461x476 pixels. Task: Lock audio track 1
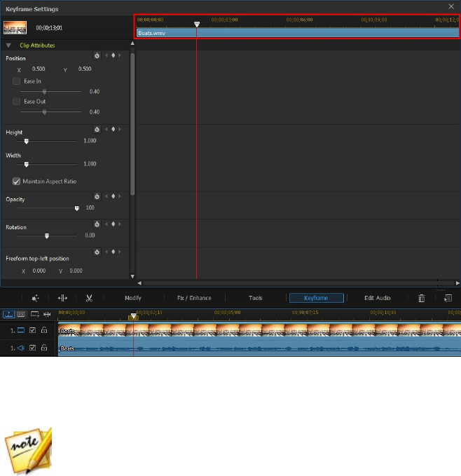[44, 348]
